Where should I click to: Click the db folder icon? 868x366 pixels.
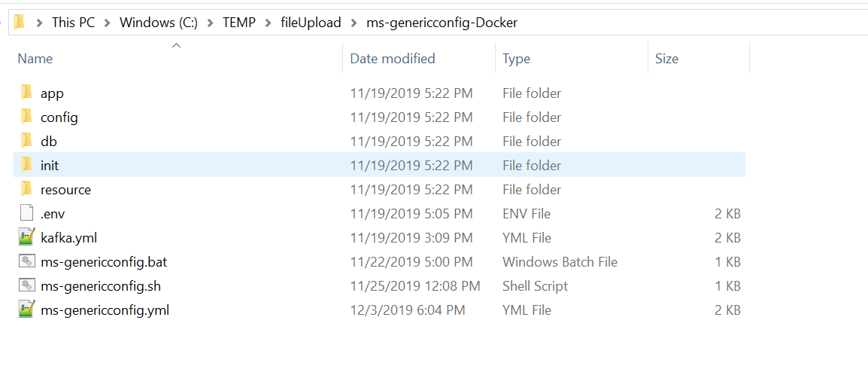[27, 142]
